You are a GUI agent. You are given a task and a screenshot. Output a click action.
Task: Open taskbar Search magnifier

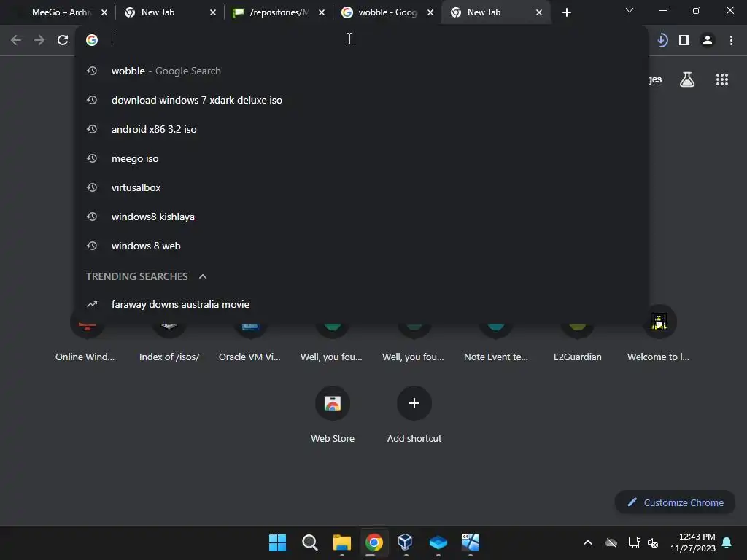point(309,542)
